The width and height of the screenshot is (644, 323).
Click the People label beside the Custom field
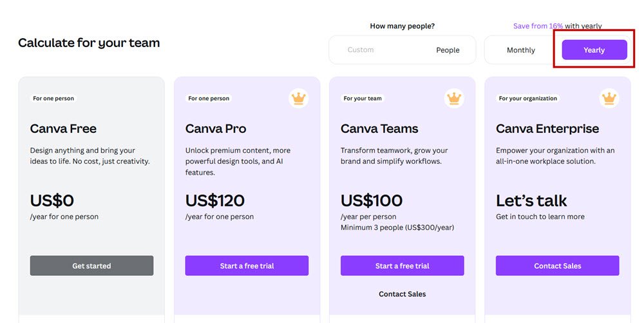448,50
